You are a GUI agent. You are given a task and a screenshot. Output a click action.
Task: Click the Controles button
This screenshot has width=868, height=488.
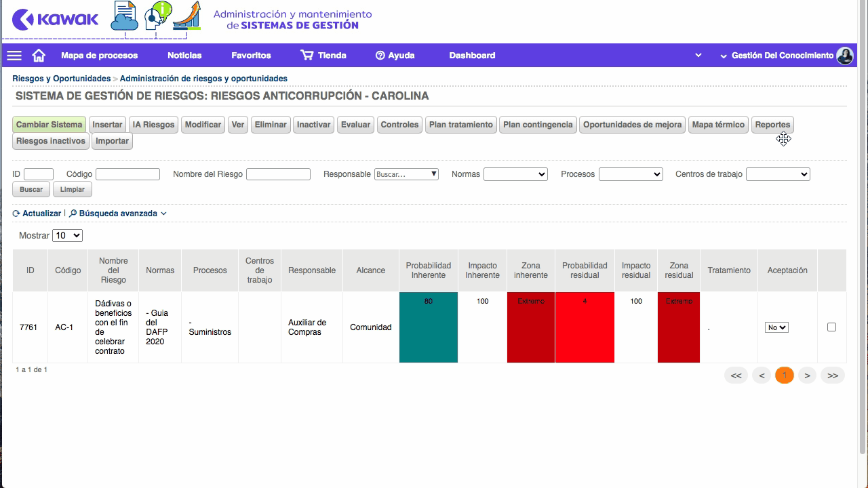tap(399, 125)
